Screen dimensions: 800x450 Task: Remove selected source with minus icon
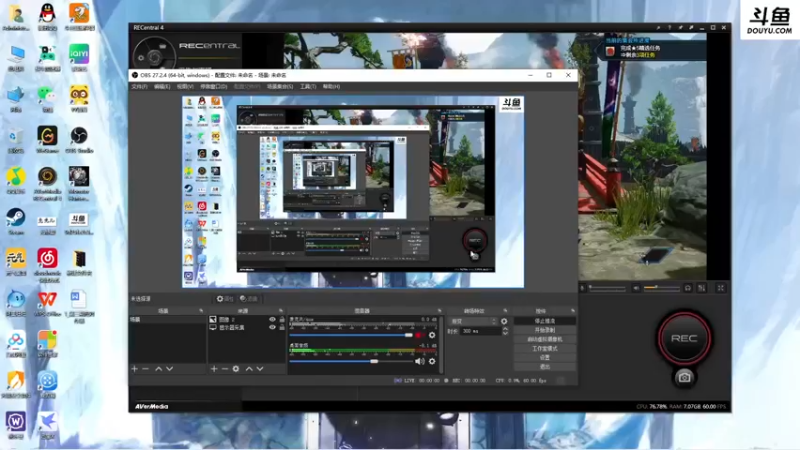pos(224,368)
